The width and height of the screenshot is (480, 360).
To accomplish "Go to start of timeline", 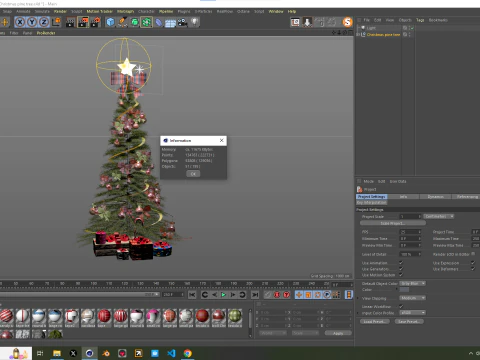I will click(x=192, y=295).
